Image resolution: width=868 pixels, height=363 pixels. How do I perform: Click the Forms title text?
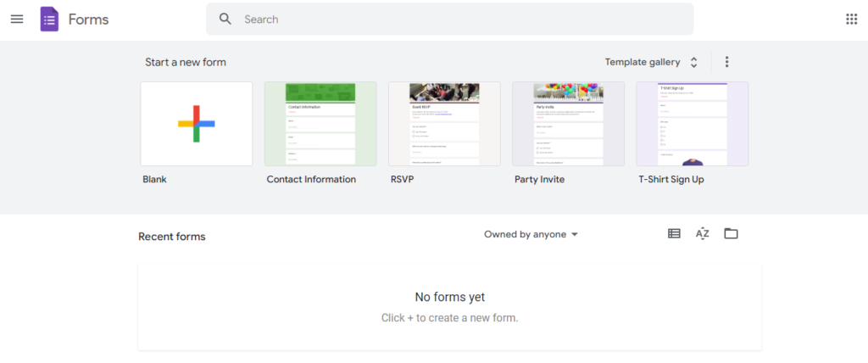point(88,20)
